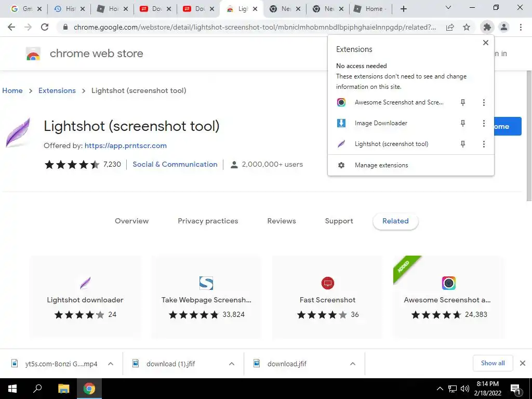
Task: Click Lightshot feather icon in extensions list
Action: (x=341, y=144)
